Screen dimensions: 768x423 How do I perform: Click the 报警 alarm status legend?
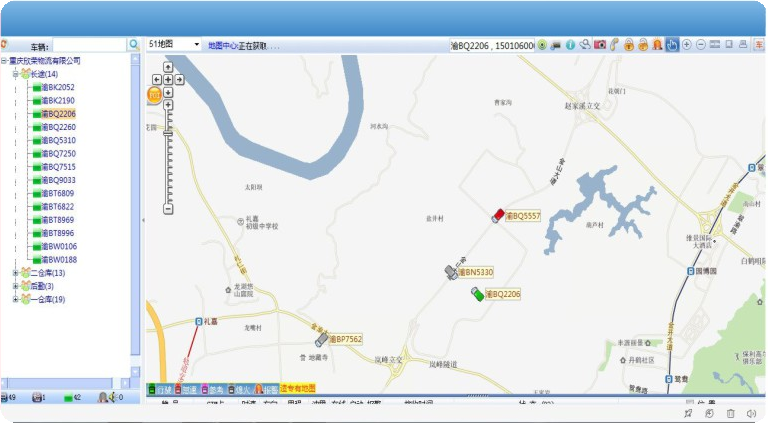pos(266,390)
